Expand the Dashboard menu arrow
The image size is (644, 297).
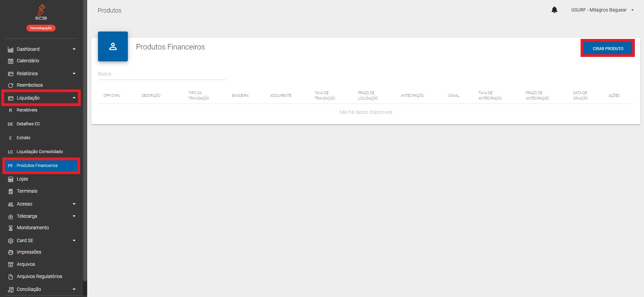[x=74, y=49]
